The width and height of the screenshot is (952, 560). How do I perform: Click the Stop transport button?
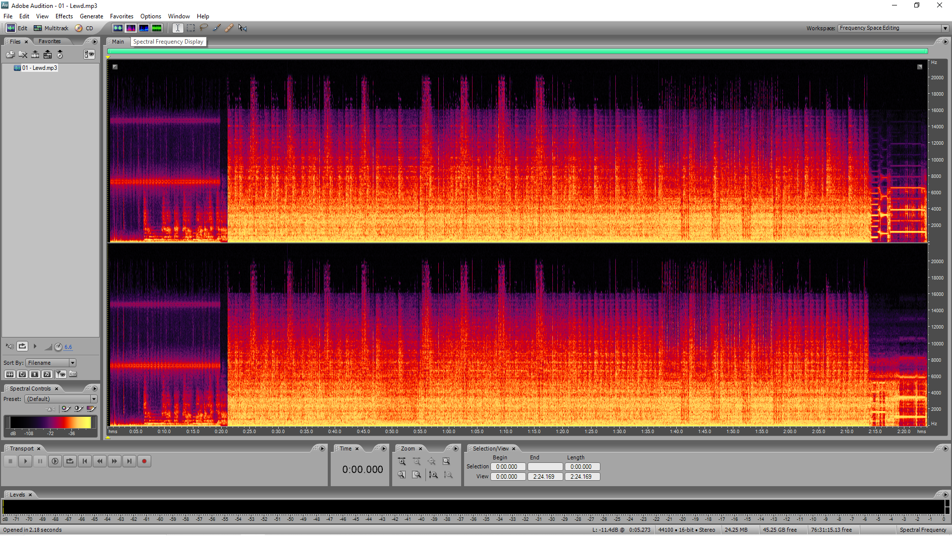10,461
